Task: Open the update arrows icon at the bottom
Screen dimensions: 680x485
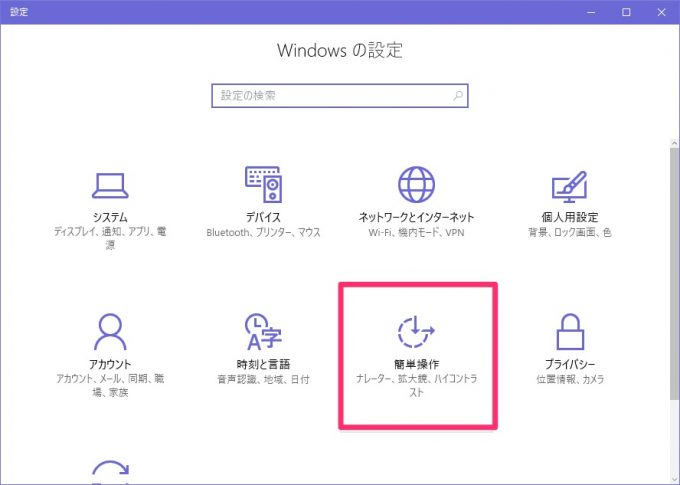Action: [111, 472]
